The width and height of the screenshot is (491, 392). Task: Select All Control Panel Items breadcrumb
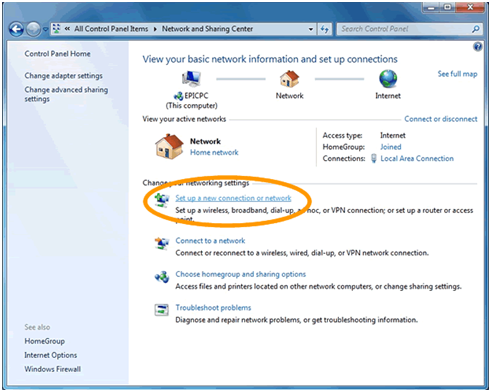tap(111, 29)
